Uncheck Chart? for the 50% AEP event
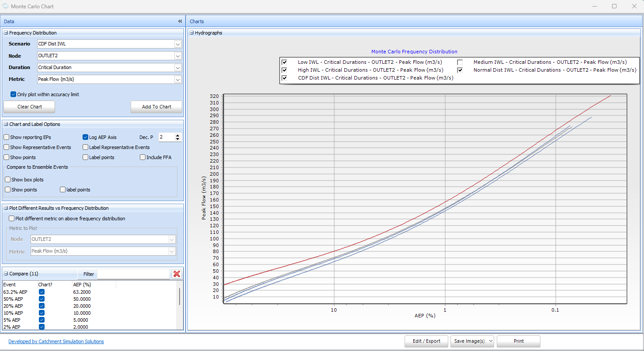Viewport: 644px width, 351px height. (x=42, y=299)
